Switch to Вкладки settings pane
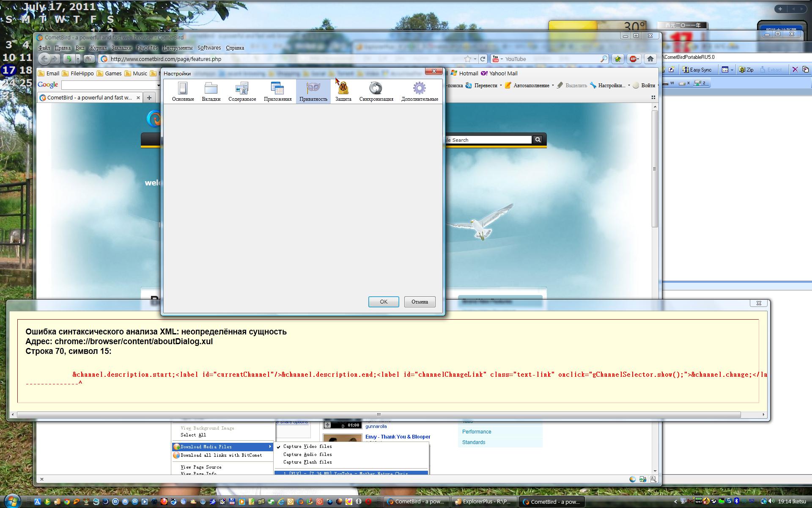Screen dimensions: 812x508 point(211,91)
